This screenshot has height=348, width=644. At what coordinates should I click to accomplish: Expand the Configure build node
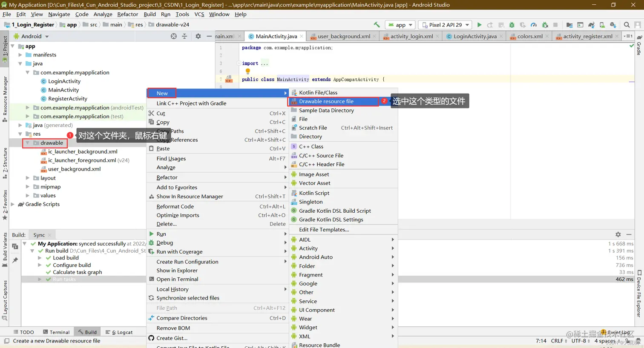(x=40, y=265)
